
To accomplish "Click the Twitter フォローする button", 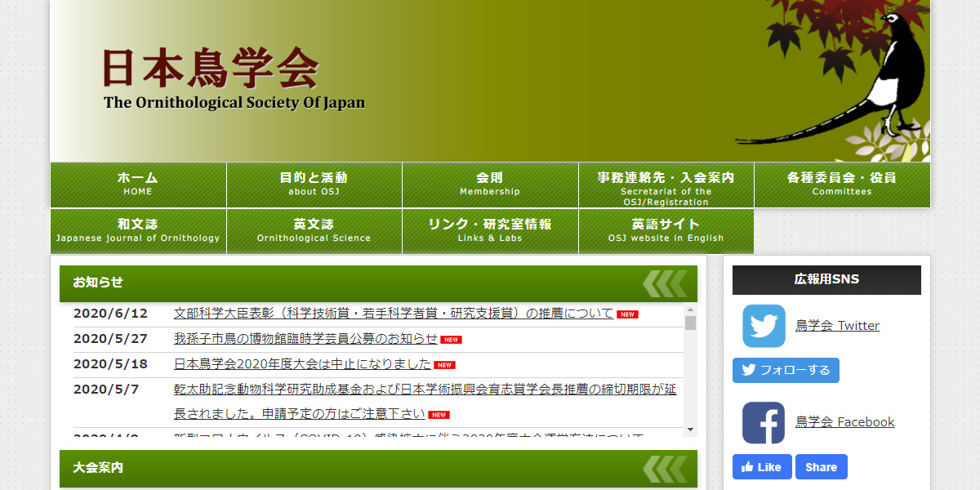I will 786,370.
